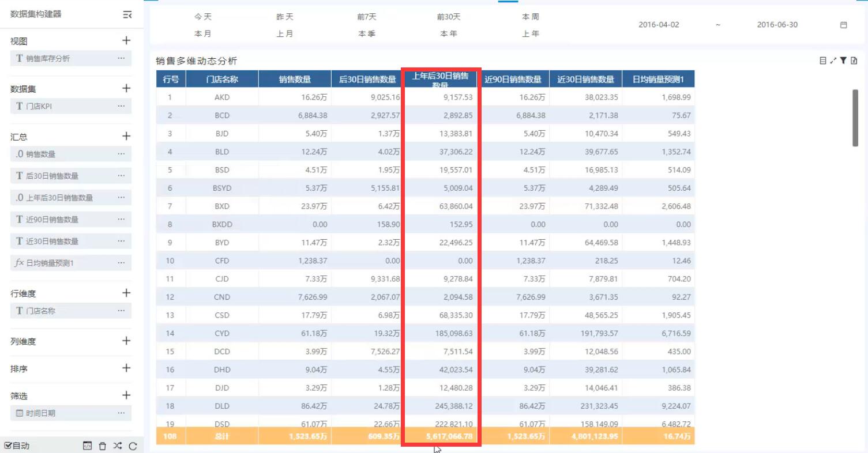Add a 行维度 with the plus icon
The height and width of the screenshot is (453, 868).
coord(126,293)
